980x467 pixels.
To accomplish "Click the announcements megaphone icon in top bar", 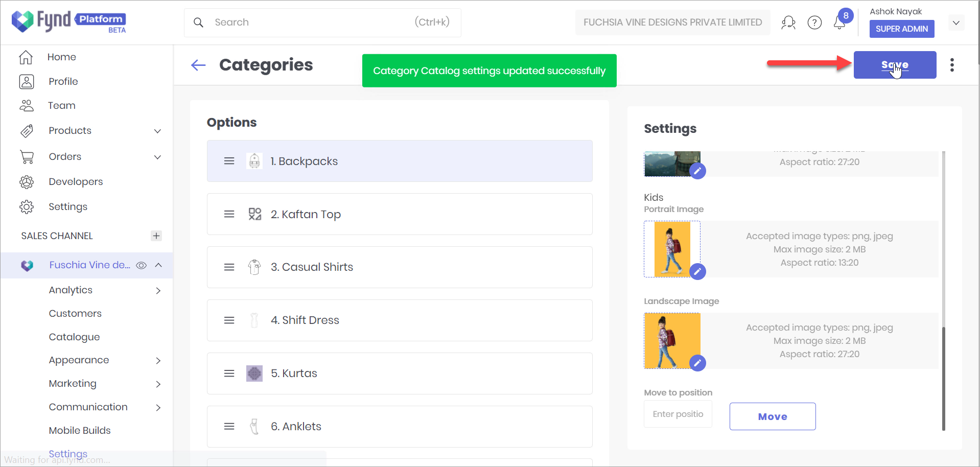I will [788, 22].
